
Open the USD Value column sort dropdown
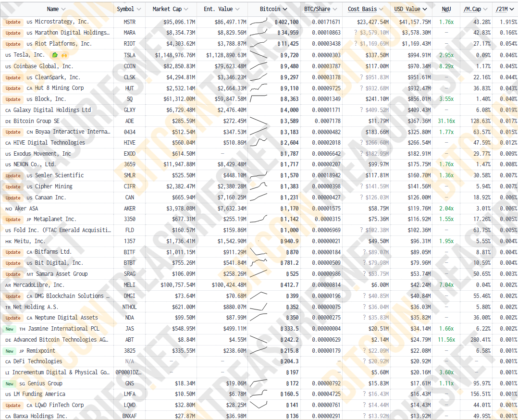(x=425, y=9)
